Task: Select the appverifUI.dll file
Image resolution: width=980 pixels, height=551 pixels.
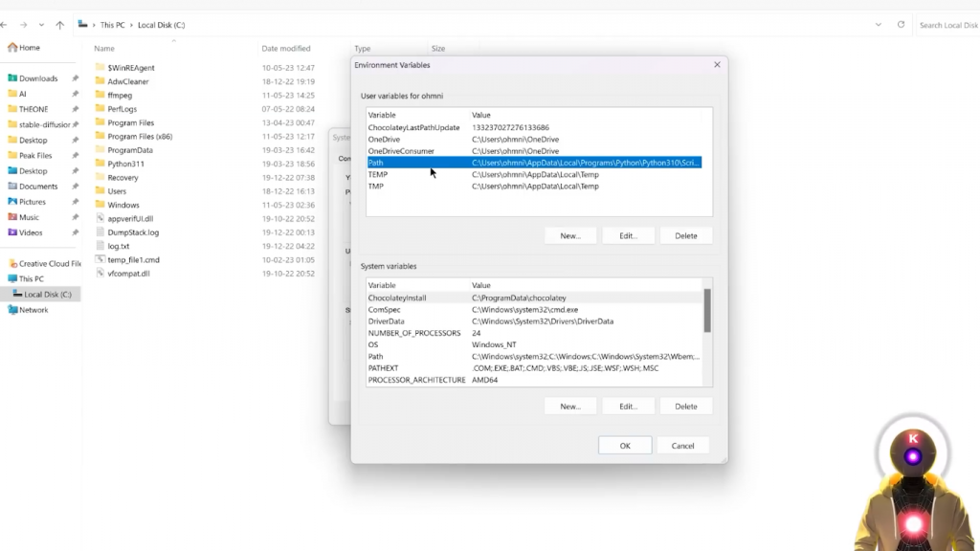Action: (x=124, y=219)
